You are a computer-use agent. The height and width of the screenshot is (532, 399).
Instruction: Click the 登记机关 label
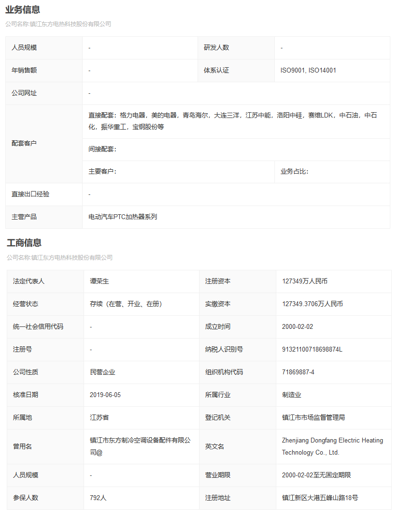point(218,418)
